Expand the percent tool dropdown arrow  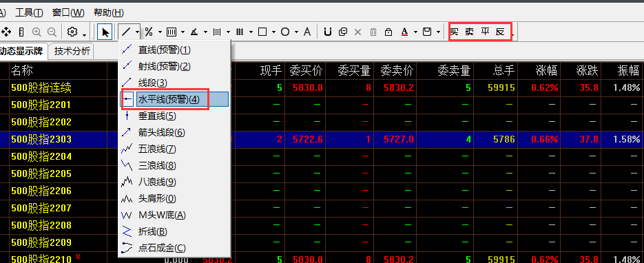point(160,32)
